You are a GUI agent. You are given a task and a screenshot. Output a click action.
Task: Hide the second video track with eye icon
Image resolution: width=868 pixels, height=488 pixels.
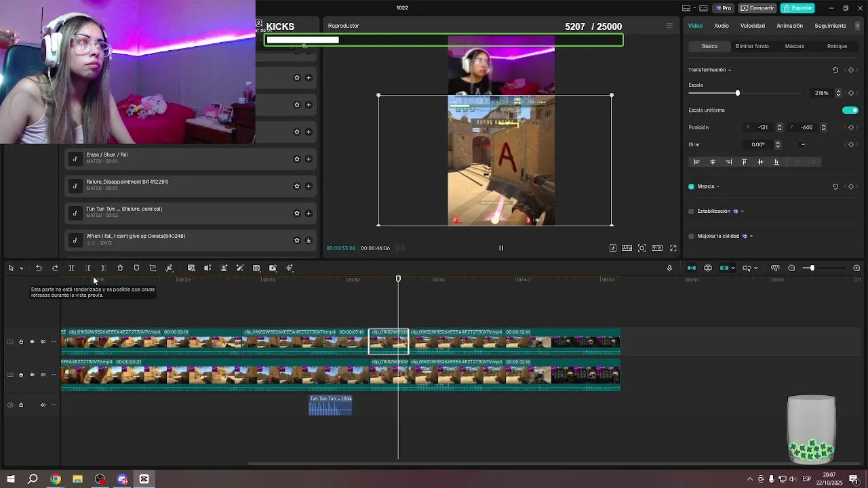[32, 375]
